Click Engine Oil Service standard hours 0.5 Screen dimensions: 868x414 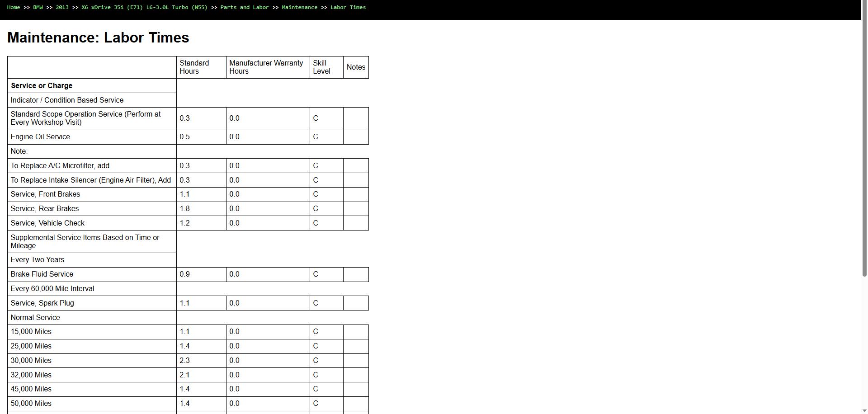(x=184, y=137)
